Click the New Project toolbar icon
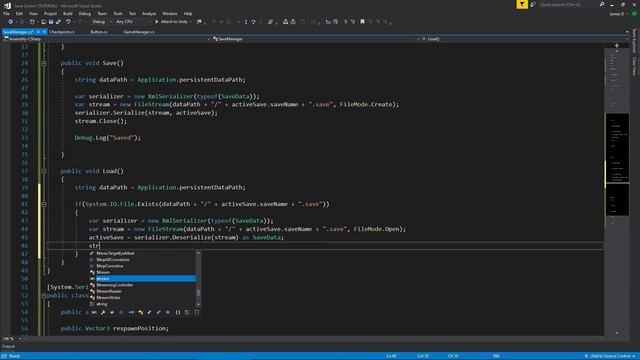This screenshot has height=360, width=640. coord(32,22)
